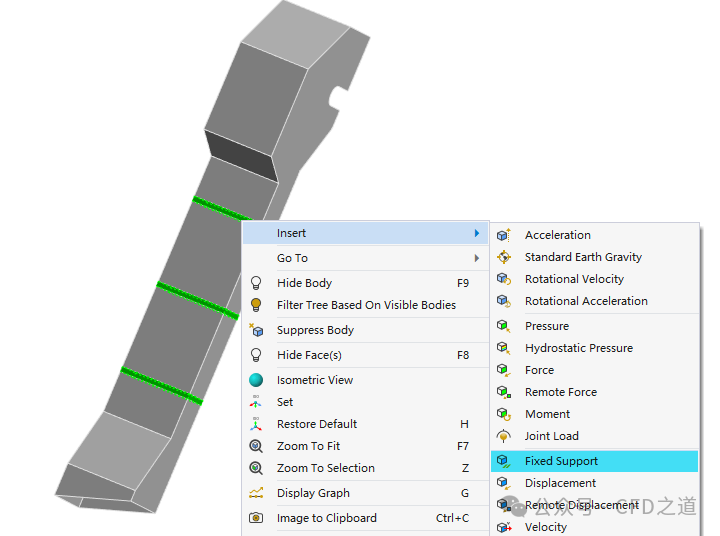
Task: Toggle Hide Face(s) visibility
Action: 309,355
